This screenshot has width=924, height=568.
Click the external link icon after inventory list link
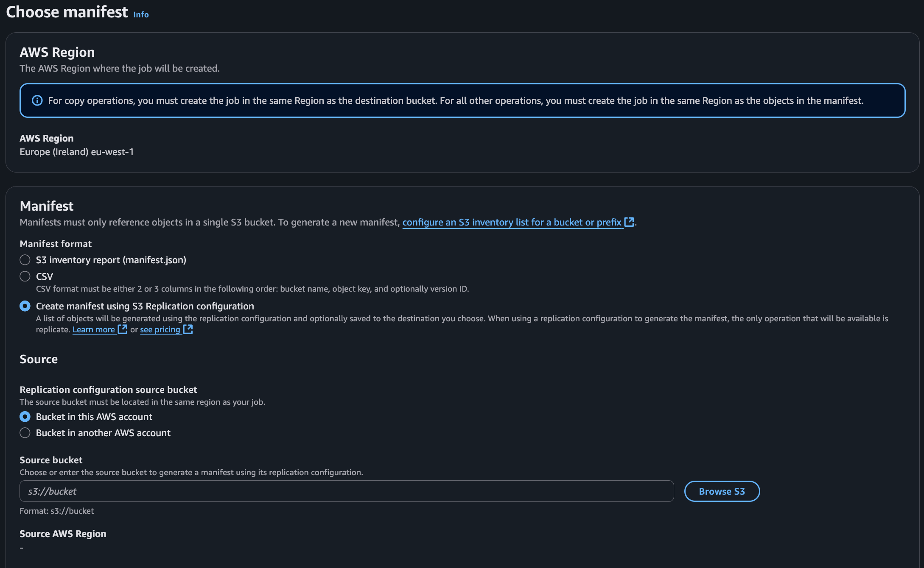click(629, 222)
